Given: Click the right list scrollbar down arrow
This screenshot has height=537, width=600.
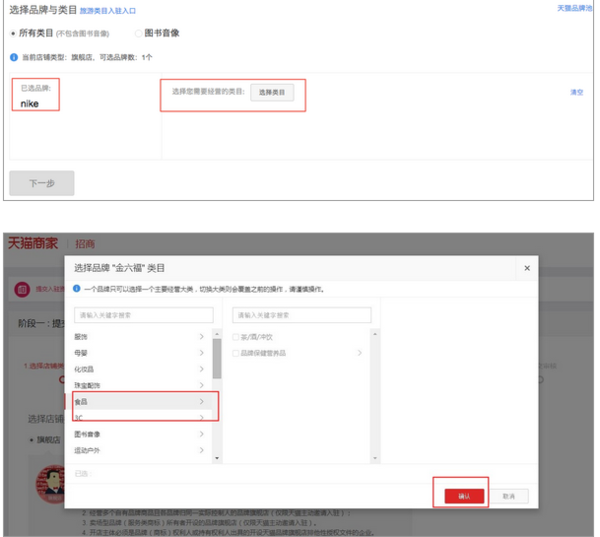Looking at the screenshot, I should 375,458.
